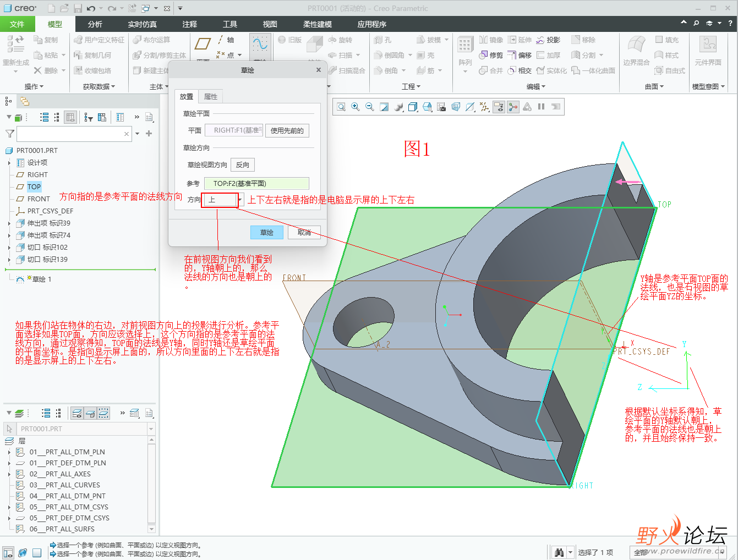
Task: Click the Zoom In magnifier icon
Action: pyautogui.click(x=356, y=107)
